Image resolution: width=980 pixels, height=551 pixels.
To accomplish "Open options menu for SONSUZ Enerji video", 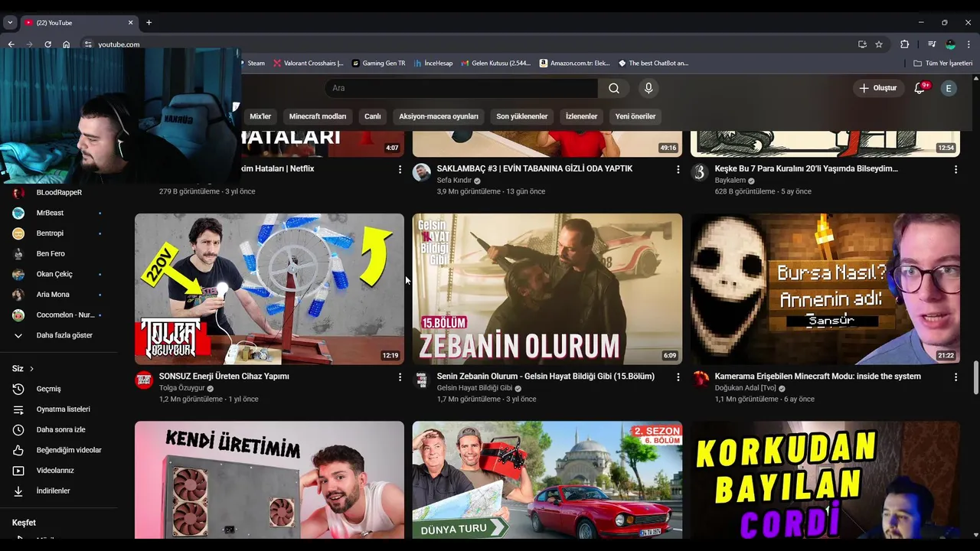I will coord(400,377).
